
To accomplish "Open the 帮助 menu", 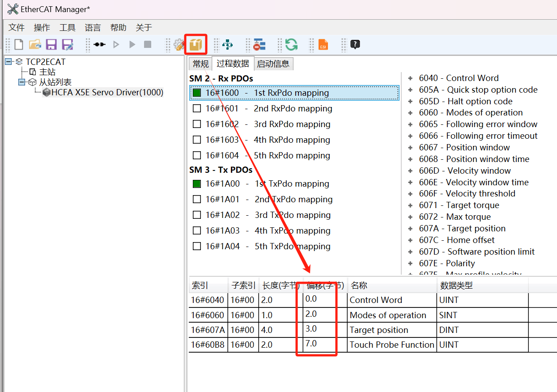I will tap(119, 28).
